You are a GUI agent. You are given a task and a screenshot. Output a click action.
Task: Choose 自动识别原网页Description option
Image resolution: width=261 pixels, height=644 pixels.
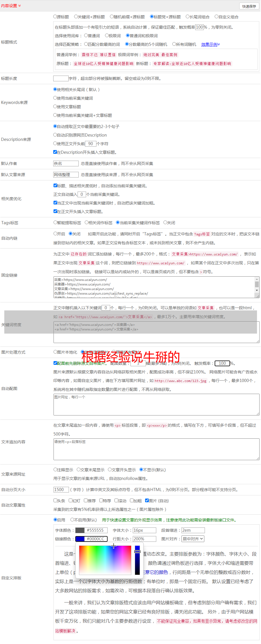click(55, 135)
